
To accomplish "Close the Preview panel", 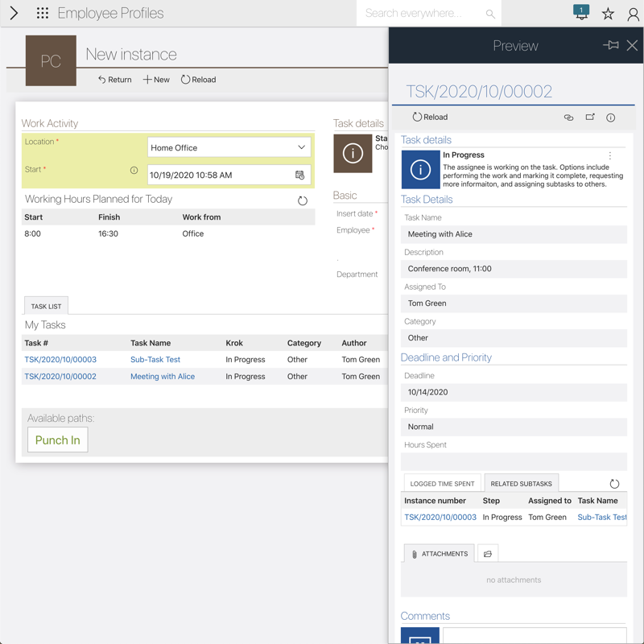I will [632, 46].
